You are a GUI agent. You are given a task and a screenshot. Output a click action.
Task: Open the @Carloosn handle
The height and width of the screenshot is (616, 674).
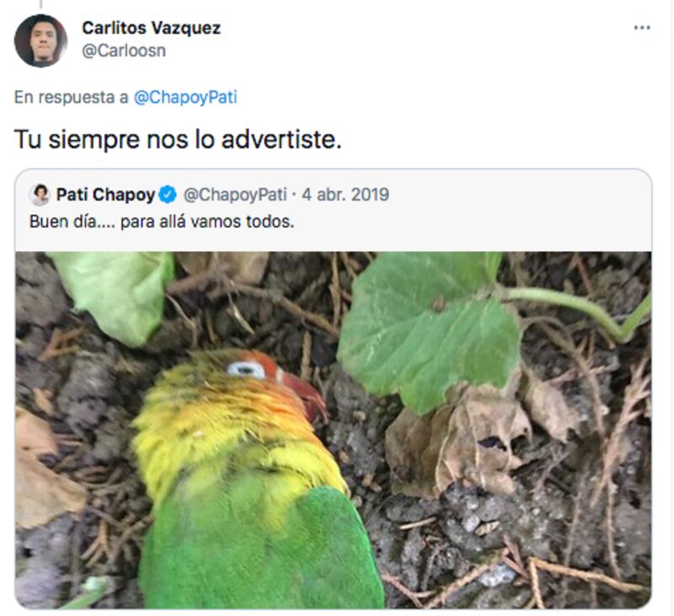[124, 51]
